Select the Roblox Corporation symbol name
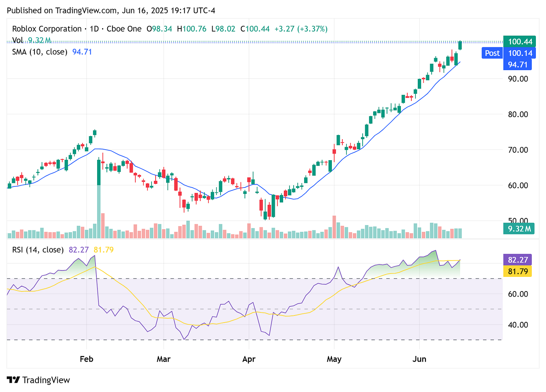Viewport: 546px width, 392px height. [47, 29]
